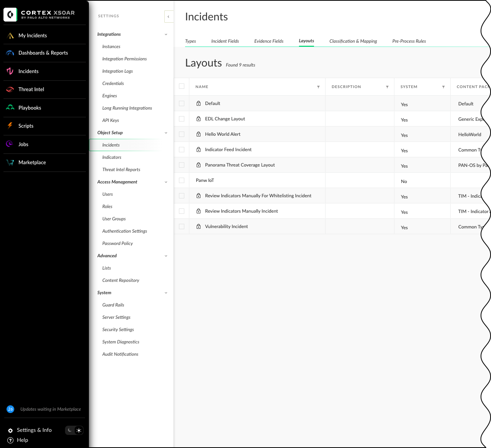Collapse the settings panel with arrow button
This screenshot has height=448, width=491.
point(169,17)
